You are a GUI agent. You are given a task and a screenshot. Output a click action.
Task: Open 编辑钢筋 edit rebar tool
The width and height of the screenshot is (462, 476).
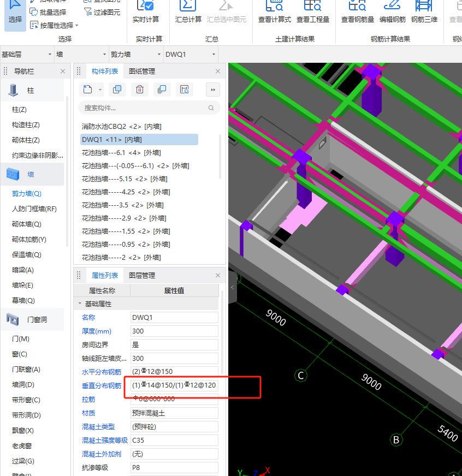393,12
